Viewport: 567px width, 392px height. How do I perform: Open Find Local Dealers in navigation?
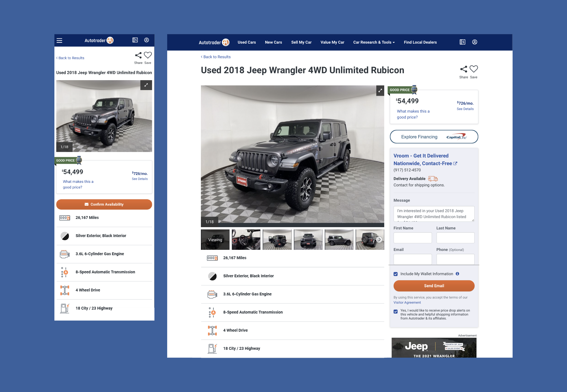[420, 42]
